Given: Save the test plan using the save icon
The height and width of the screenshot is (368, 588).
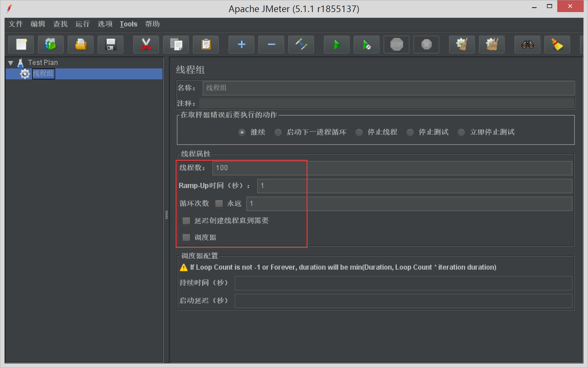Looking at the screenshot, I should [x=110, y=45].
